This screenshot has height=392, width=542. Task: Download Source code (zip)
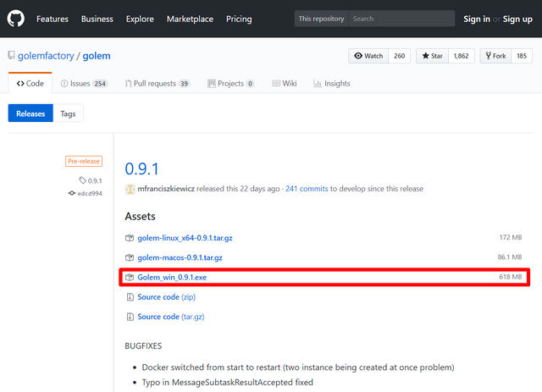[166, 297]
